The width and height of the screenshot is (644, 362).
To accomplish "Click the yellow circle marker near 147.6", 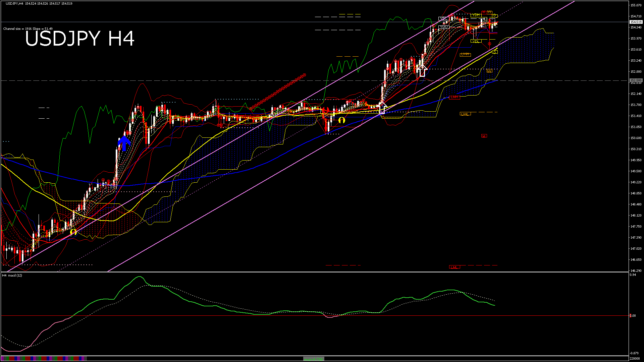I will click(73, 232).
